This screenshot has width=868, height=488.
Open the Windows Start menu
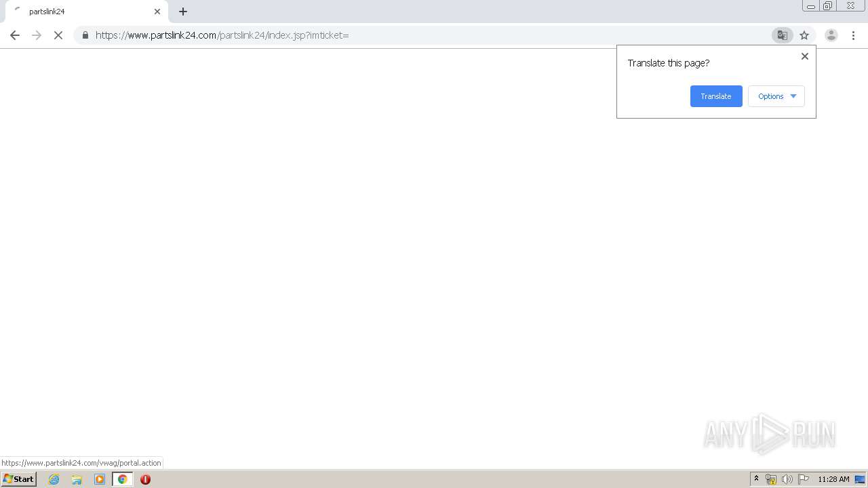click(x=18, y=479)
